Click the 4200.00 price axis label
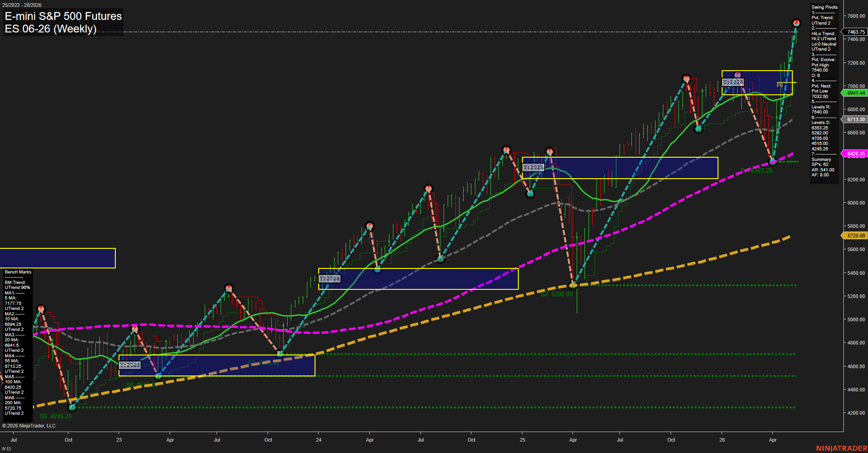 (856, 413)
